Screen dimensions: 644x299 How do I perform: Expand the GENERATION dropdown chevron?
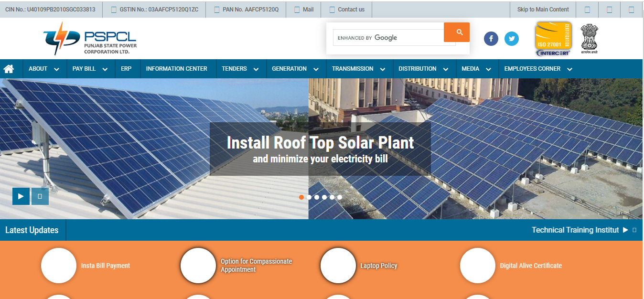pyautogui.click(x=316, y=69)
